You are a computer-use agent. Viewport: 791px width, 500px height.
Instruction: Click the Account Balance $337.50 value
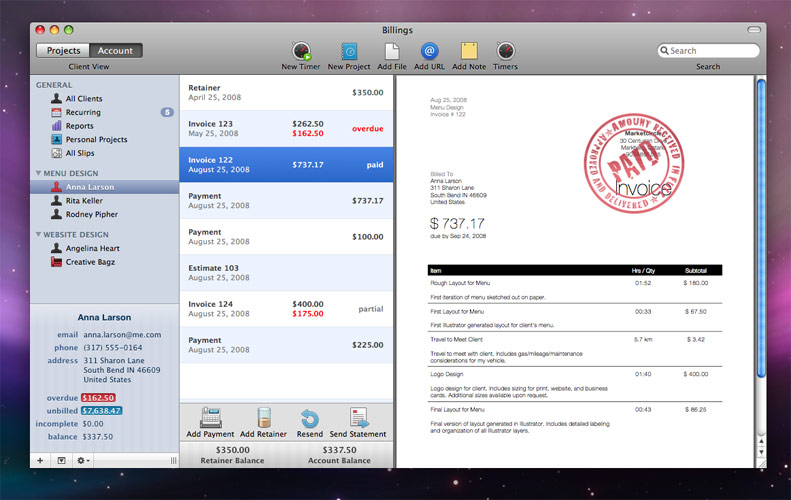tap(340, 450)
